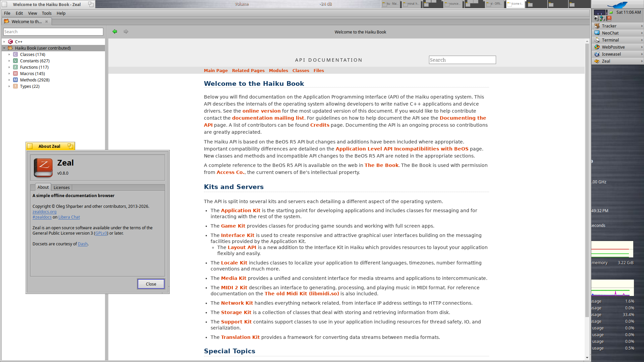Open the zealdocs.org link
Viewport: 644px width, 362px height.
[44, 212]
